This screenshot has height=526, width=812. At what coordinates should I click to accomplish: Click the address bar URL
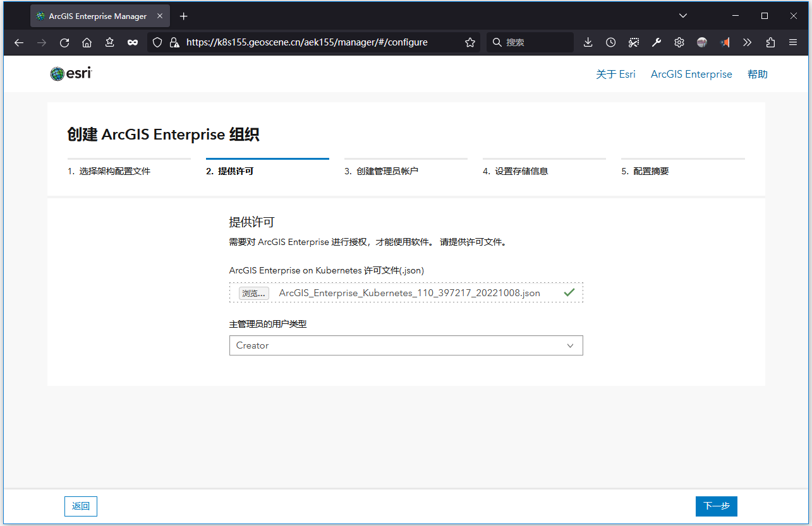pos(306,42)
